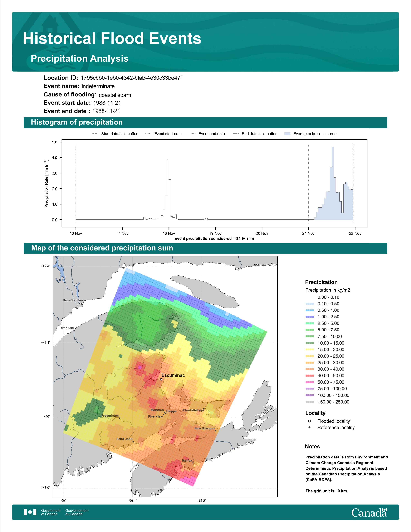
Task: Click the 21 Nov event start dotted line
Action: pos(308,183)
